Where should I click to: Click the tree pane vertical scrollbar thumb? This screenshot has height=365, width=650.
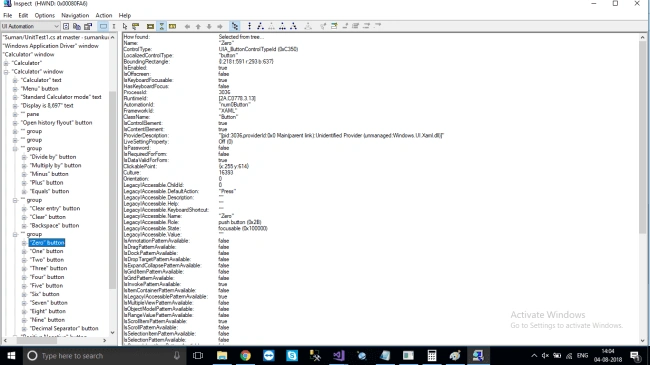point(112,190)
